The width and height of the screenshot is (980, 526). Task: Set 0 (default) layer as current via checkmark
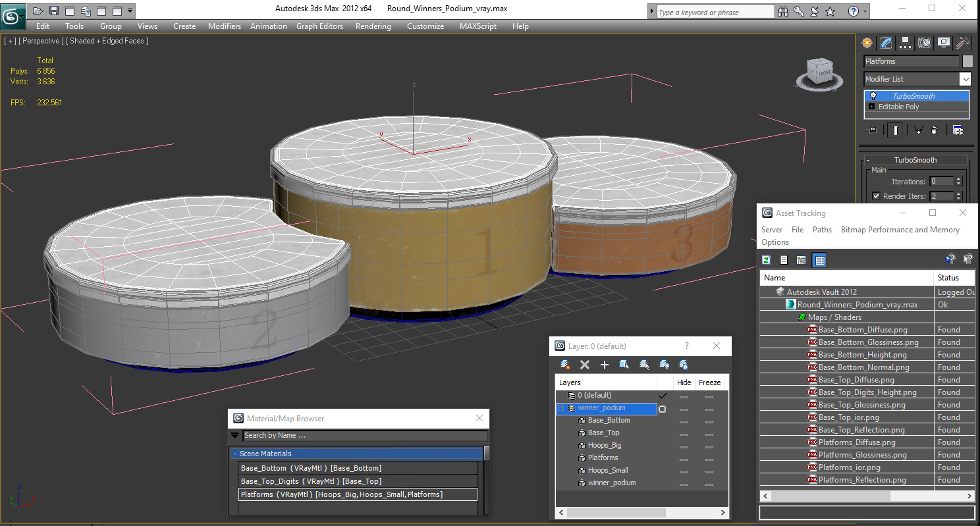(663, 396)
